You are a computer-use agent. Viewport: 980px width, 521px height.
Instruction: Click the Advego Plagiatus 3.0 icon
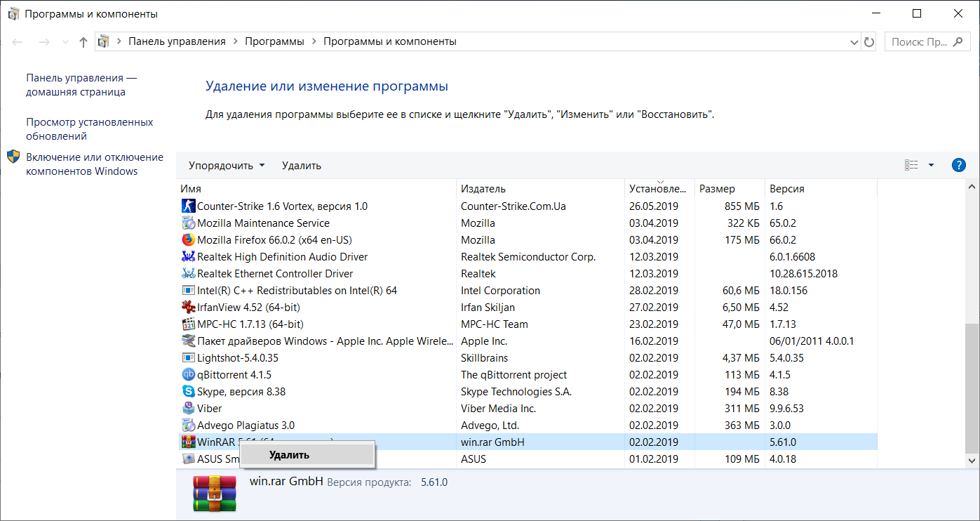tap(188, 426)
